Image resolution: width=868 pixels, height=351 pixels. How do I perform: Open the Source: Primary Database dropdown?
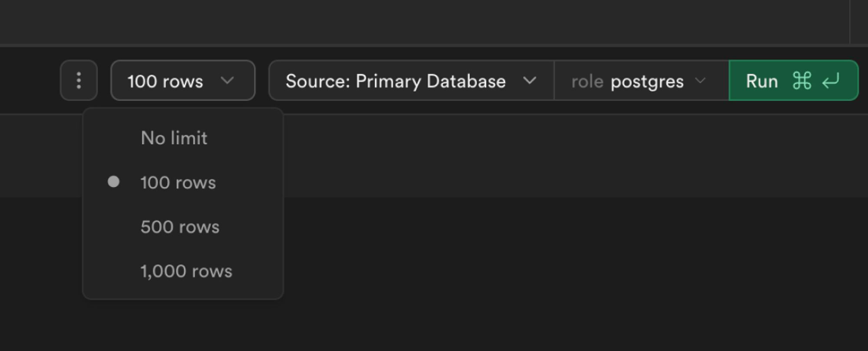(395, 81)
